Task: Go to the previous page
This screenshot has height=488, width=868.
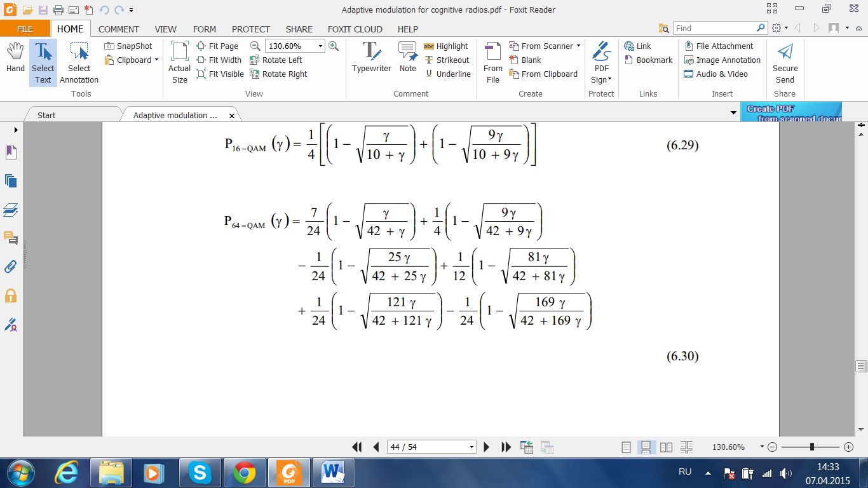Action: point(376,447)
